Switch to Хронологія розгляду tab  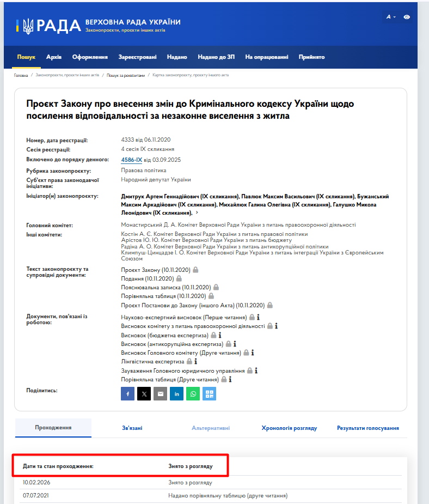coord(289,428)
